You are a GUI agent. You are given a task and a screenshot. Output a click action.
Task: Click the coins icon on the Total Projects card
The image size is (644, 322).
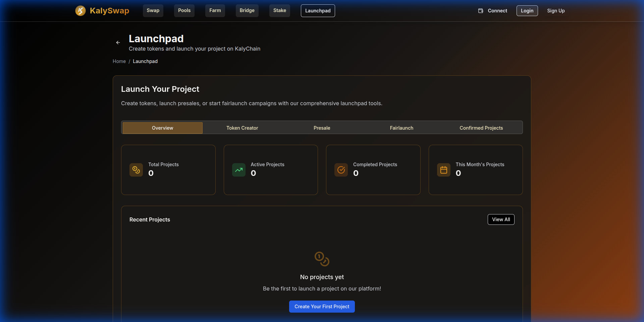(136, 170)
